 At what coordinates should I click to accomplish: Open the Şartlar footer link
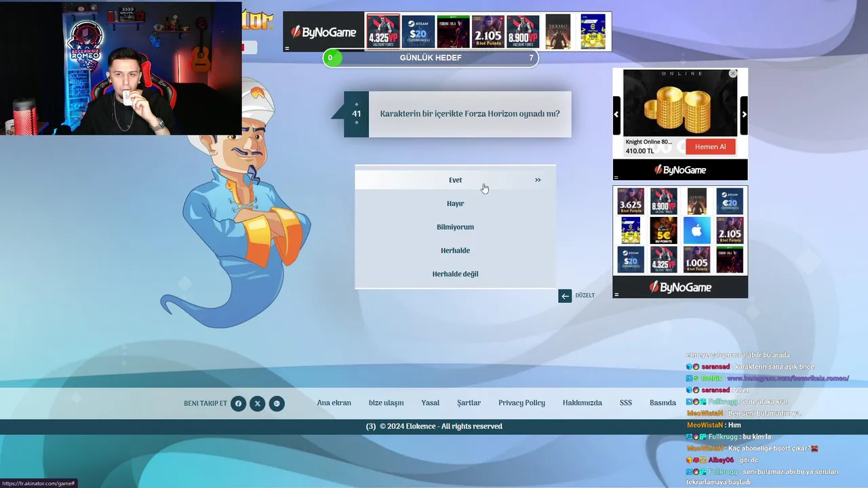pyautogui.click(x=469, y=403)
